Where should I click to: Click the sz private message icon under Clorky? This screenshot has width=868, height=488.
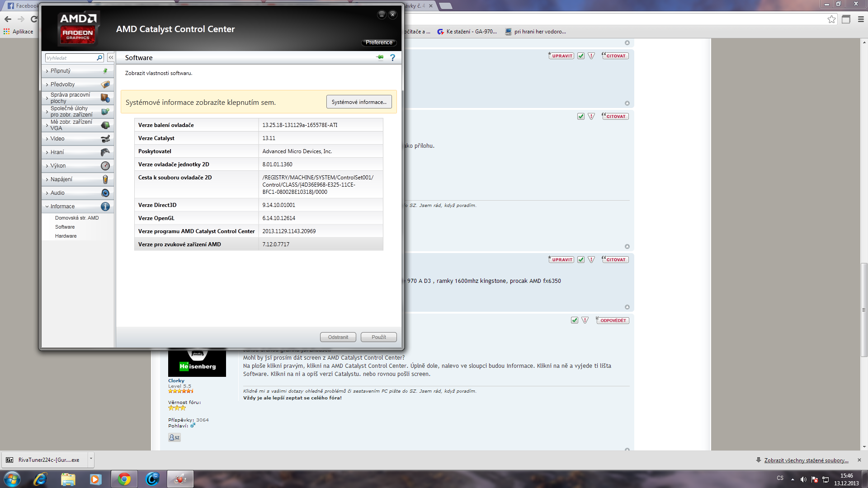[x=174, y=437]
